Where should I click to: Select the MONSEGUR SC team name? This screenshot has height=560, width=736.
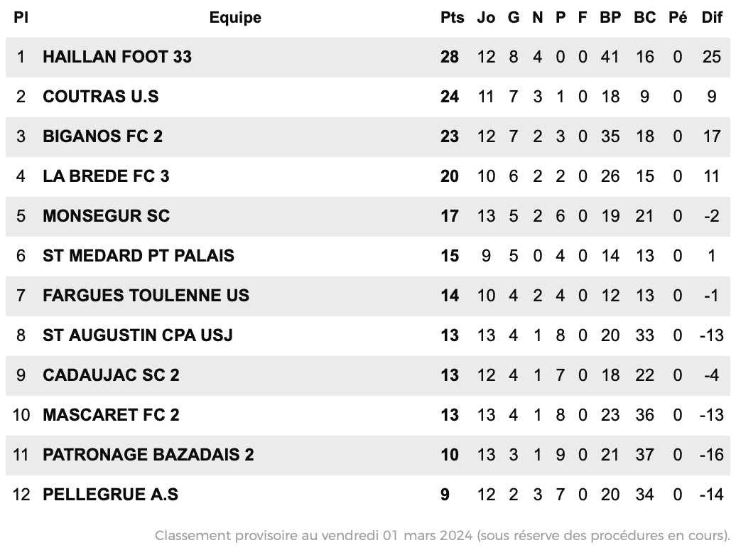(106, 216)
